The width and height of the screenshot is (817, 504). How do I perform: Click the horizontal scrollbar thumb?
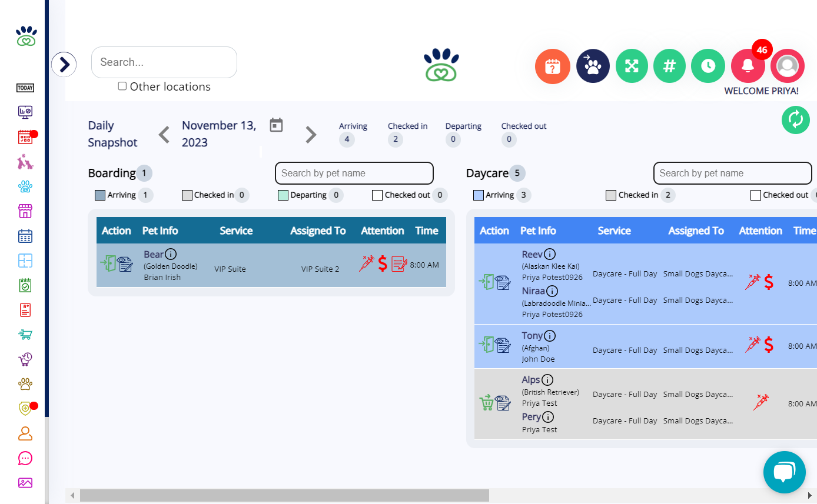(x=284, y=496)
